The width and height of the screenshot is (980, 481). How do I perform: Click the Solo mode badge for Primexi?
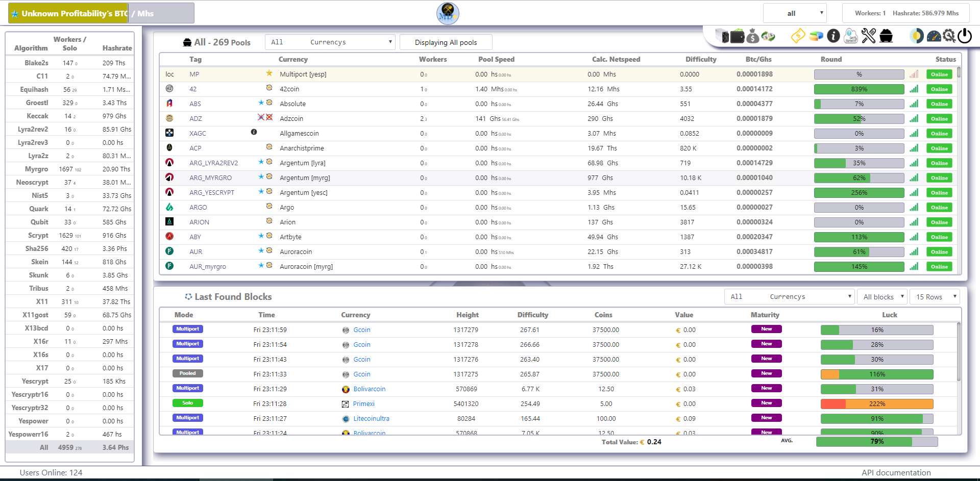click(188, 403)
